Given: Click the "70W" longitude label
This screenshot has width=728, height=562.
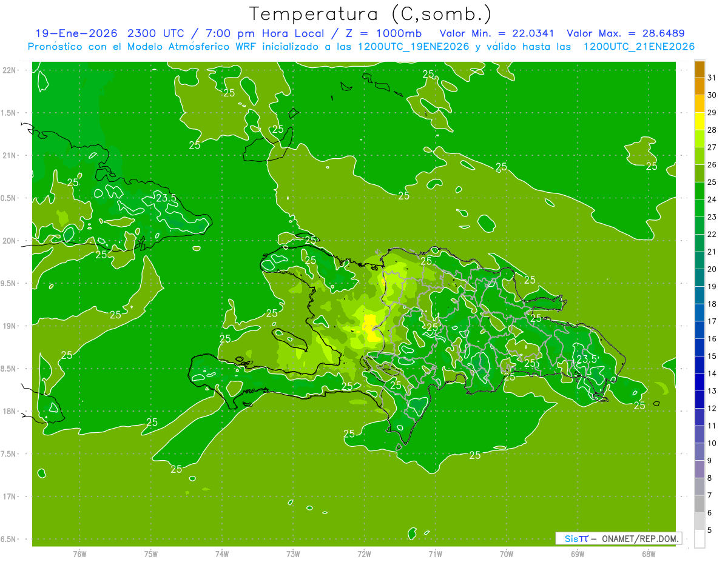Looking at the screenshot, I should 506,554.
